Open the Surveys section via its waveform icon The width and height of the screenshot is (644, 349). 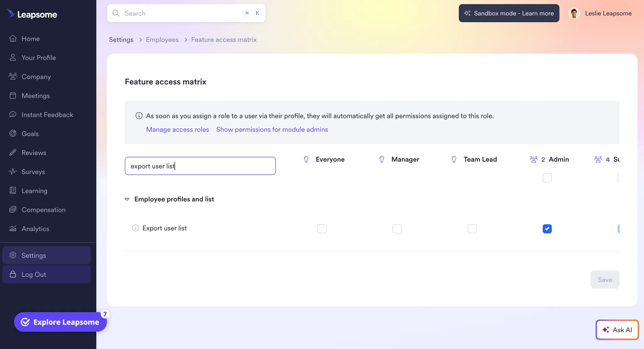click(13, 172)
